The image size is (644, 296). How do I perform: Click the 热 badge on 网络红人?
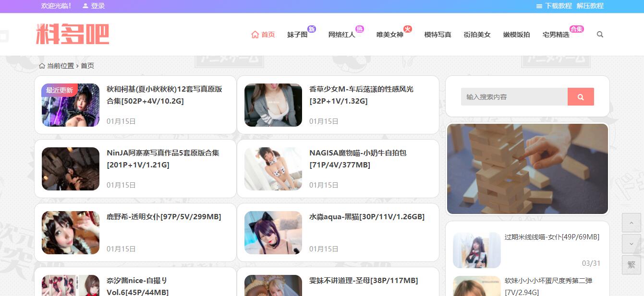(x=360, y=29)
